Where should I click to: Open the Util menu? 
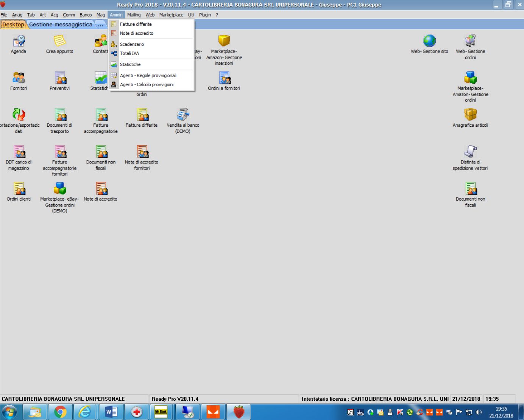pyautogui.click(x=191, y=15)
